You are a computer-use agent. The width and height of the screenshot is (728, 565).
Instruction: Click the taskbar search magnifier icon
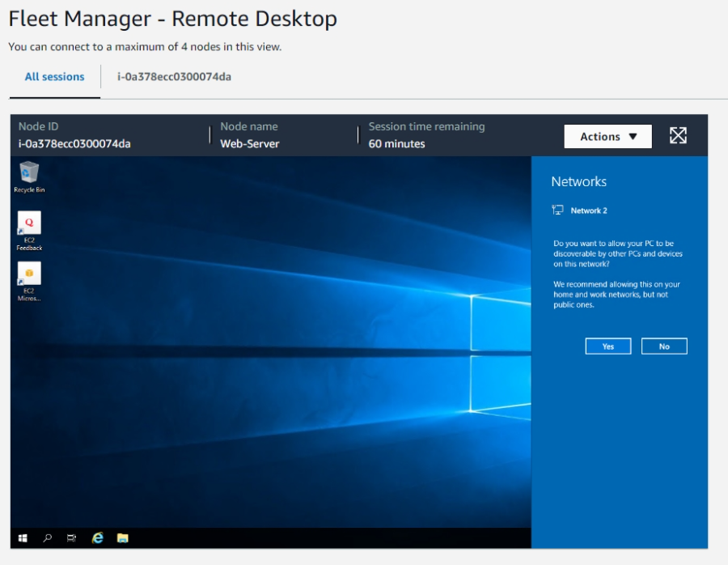47,538
